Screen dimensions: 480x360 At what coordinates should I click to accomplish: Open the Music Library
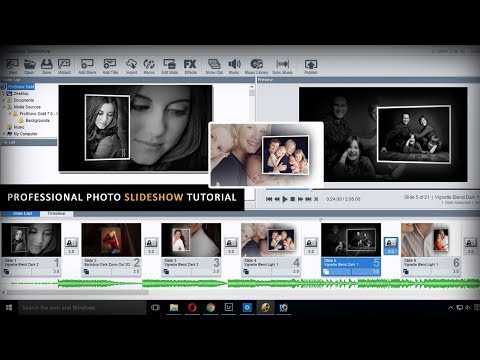tap(256, 66)
